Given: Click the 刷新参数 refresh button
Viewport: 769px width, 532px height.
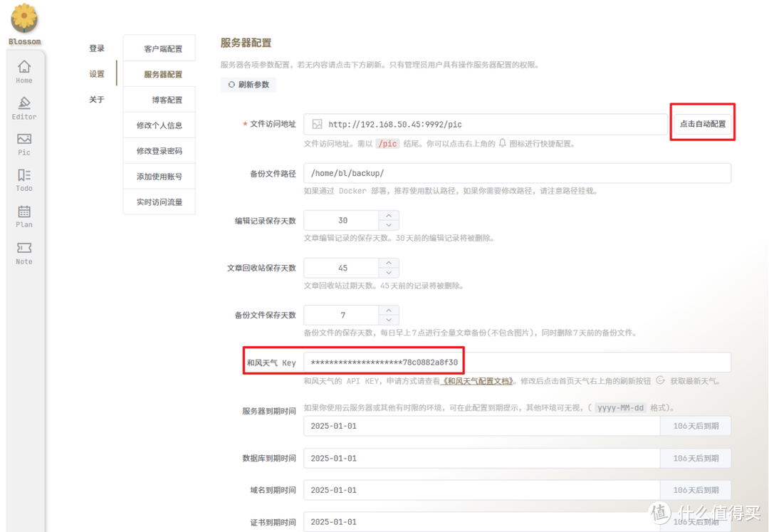Looking at the screenshot, I should click(248, 84).
